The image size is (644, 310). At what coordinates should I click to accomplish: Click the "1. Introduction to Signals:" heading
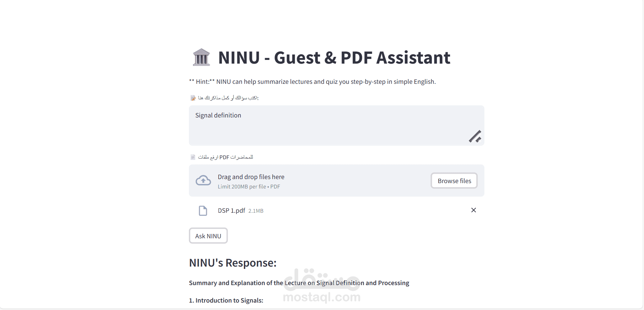click(226, 300)
